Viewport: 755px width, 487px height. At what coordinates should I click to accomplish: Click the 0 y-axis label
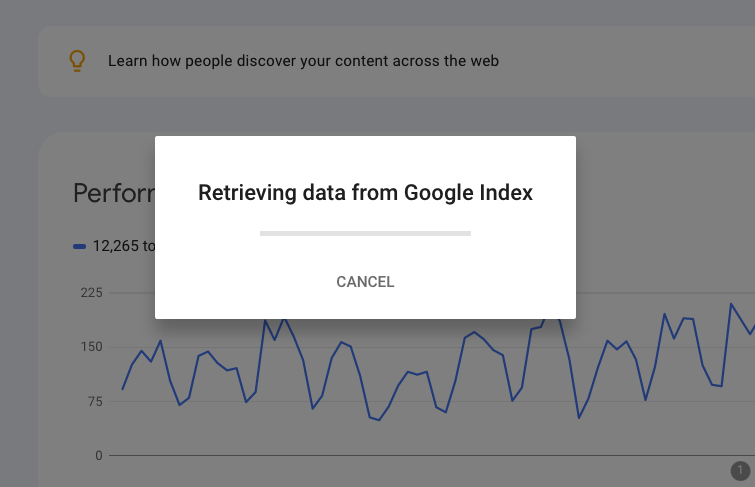click(x=99, y=456)
